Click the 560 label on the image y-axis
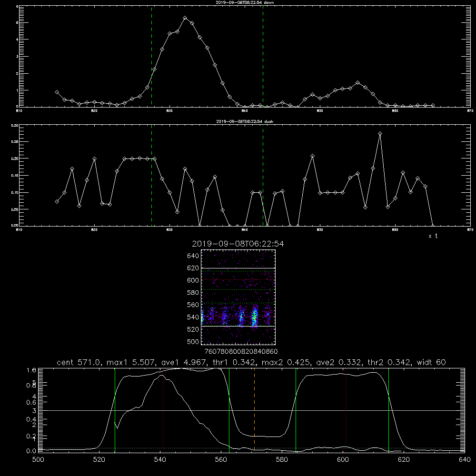Viewport: 476px width, 476px height. pos(193,305)
